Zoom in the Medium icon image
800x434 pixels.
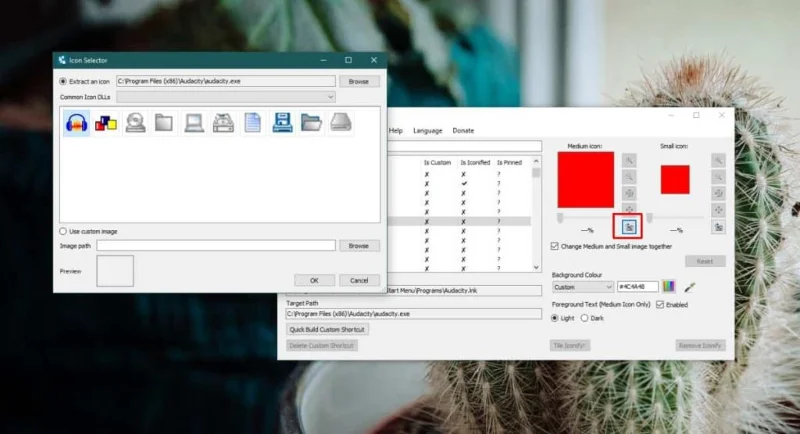(629, 161)
